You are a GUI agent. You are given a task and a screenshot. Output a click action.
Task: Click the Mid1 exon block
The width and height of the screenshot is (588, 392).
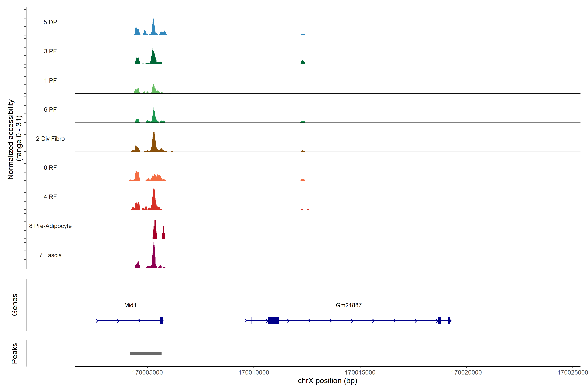coord(162,320)
